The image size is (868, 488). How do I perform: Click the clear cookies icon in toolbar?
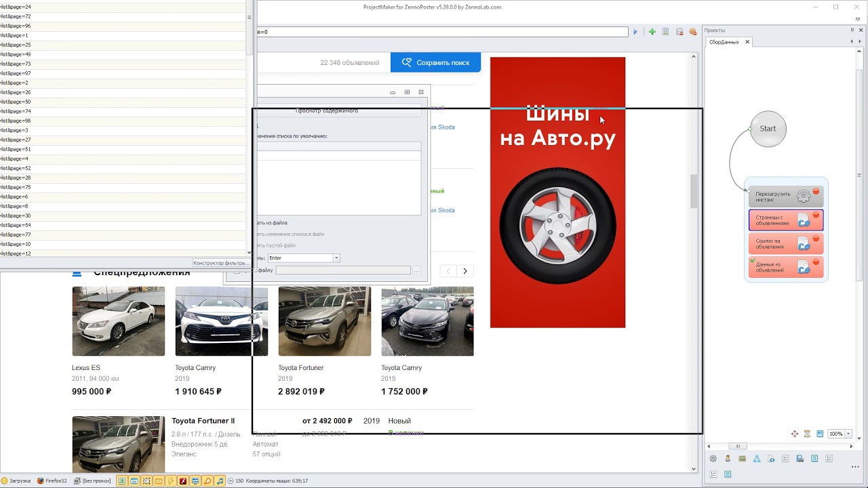pyautogui.click(x=693, y=32)
